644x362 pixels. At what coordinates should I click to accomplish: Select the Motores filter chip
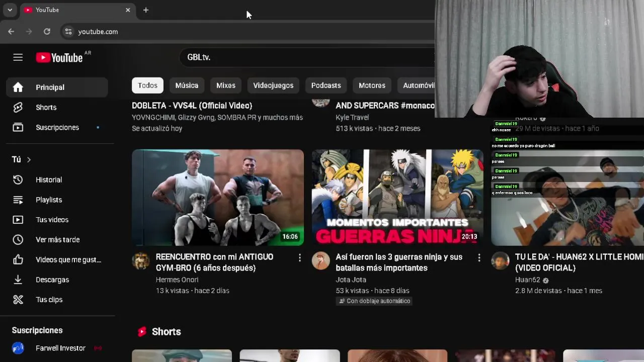pyautogui.click(x=372, y=85)
